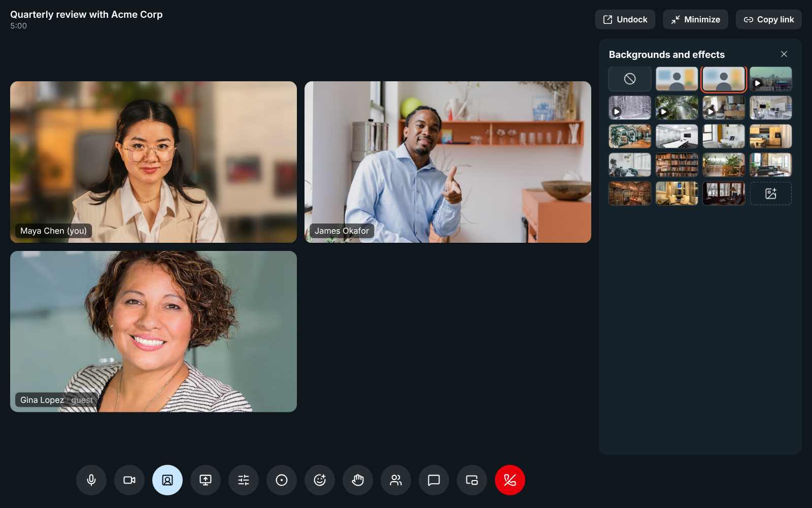The width and height of the screenshot is (812, 508).
Task: Show the participants list
Action: (396, 480)
